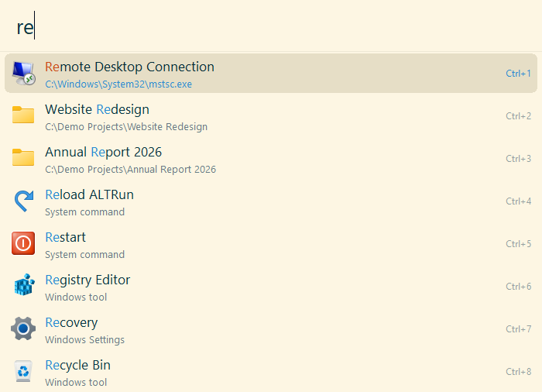Select the "Annual Report 2026" result title
Viewport: 542px width, 392px height.
pos(103,152)
